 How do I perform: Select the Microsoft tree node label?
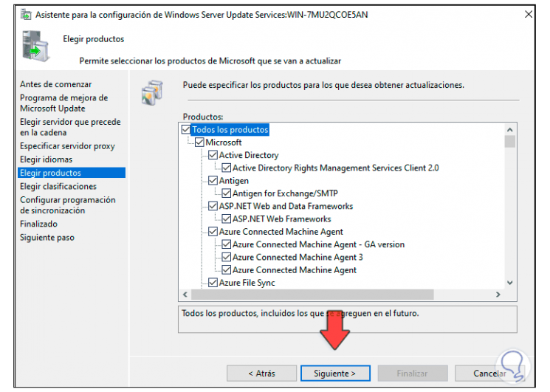(x=224, y=142)
